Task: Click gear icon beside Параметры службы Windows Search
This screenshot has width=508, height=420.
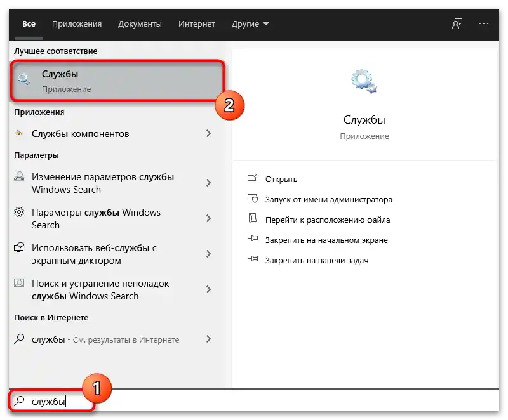Action: tap(19, 213)
